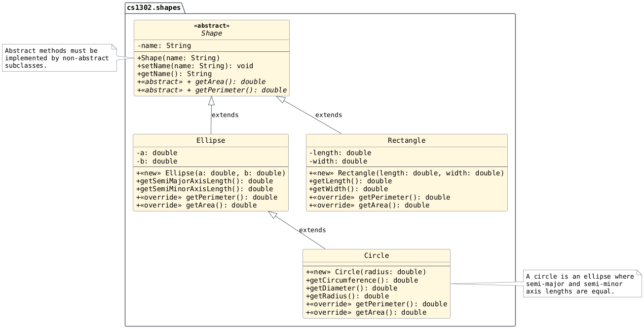The image size is (644, 329).
Task: Select the override getPerimeter() in Circle
Action: coord(376,304)
